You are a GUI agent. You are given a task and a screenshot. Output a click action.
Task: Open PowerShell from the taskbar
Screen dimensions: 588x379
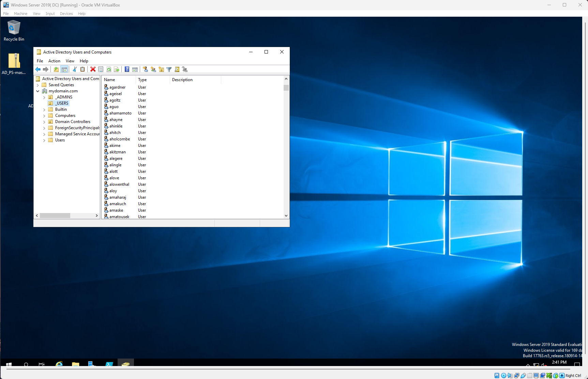click(x=109, y=364)
